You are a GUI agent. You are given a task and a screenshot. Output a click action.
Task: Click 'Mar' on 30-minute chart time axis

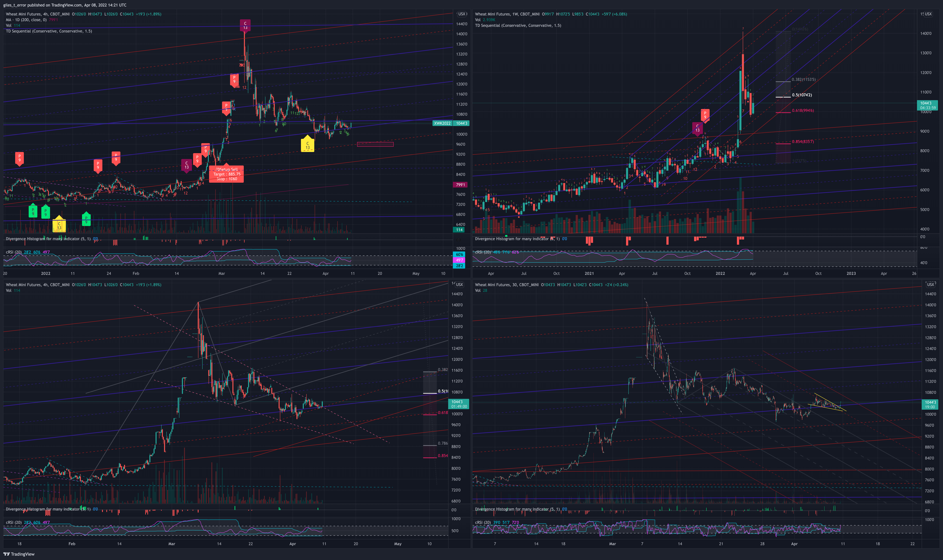tap(612, 544)
